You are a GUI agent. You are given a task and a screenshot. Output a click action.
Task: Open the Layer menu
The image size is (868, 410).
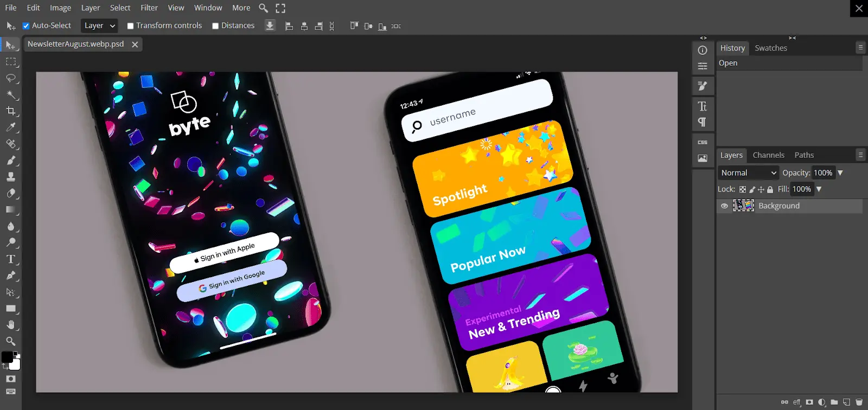(x=91, y=8)
